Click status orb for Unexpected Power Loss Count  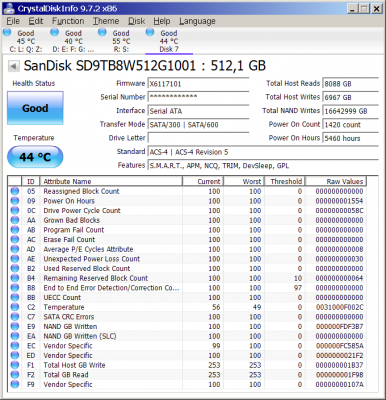(15, 259)
